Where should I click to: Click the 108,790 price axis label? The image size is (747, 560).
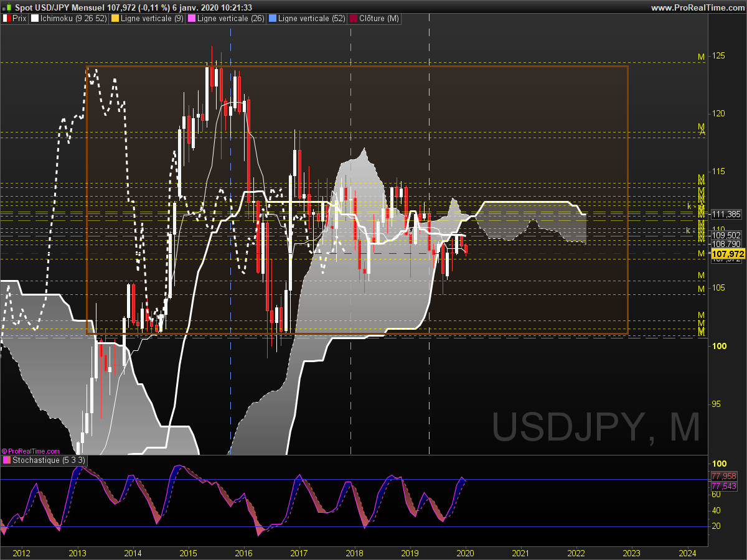pyautogui.click(x=726, y=244)
